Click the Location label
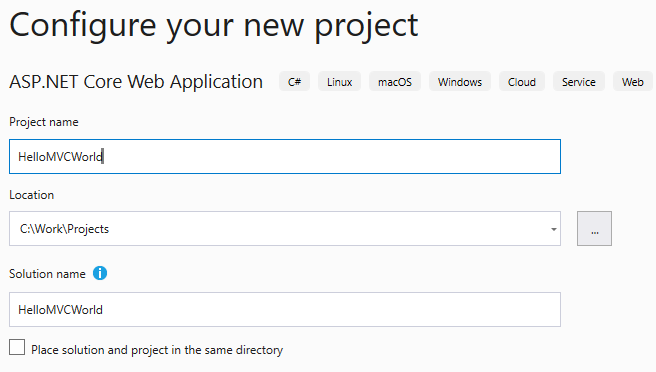This screenshot has width=656, height=372. coord(32,195)
